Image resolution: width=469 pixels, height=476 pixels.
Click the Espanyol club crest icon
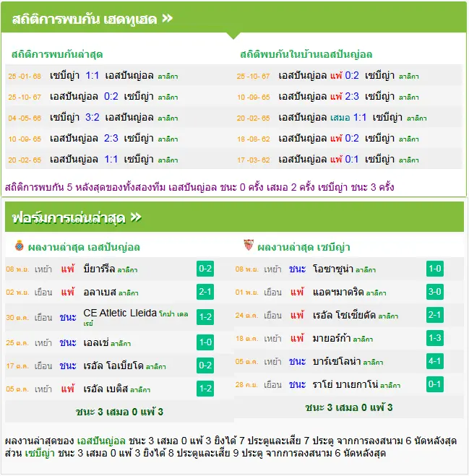point(19,246)
